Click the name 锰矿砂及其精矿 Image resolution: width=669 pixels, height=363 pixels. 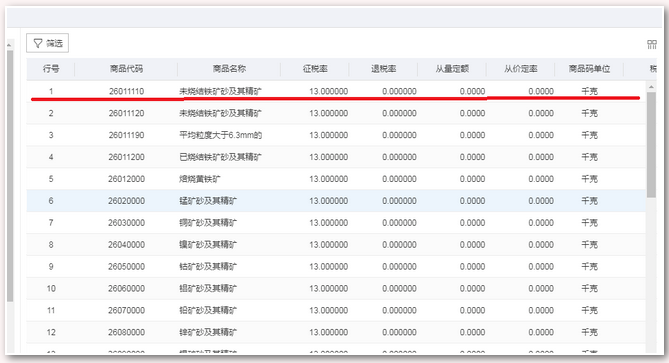[208, 201]
